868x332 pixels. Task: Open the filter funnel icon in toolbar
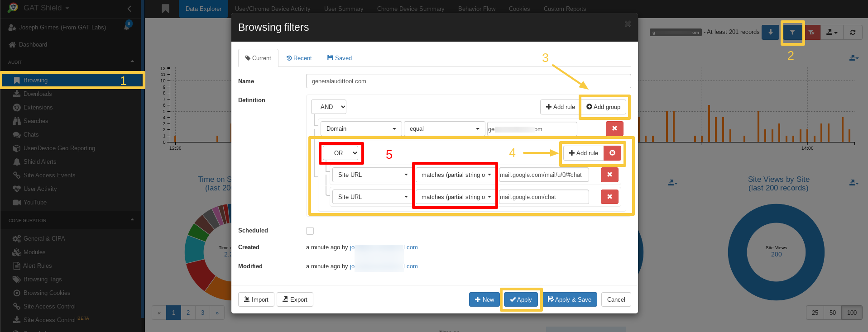pyautogui.click(x=792, y=33)
